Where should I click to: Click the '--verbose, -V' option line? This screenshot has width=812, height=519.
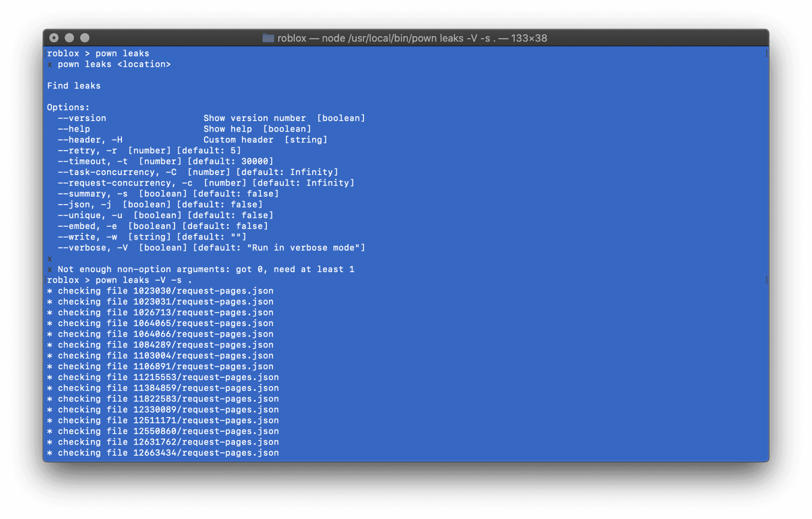click(211, 248)
